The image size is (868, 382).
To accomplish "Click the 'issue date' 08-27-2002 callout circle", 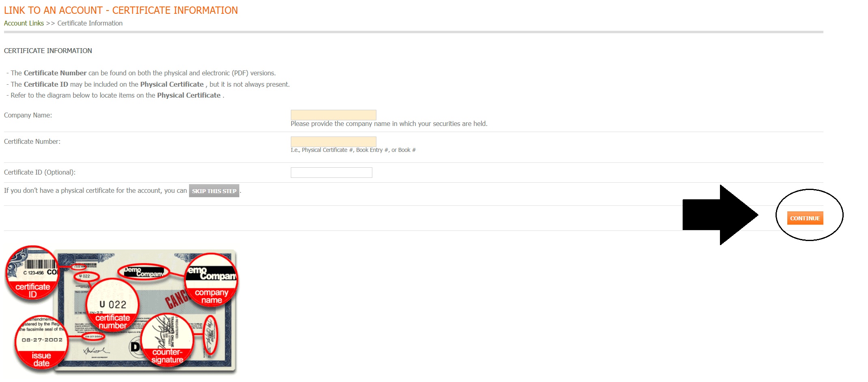I will pyautogui.click(x=41, y=341).
